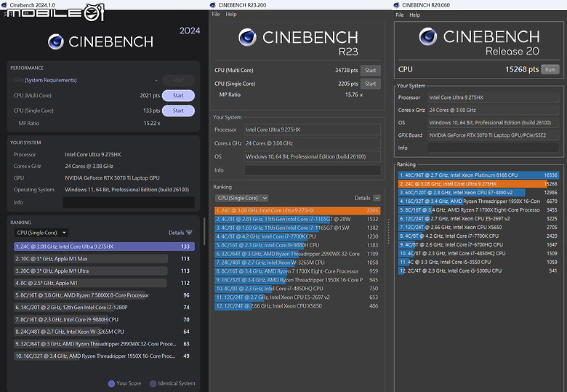Click the Cinebench 2024 title bar app icon
This screenshot has height=392, width=567.
(x=4, y=4)
